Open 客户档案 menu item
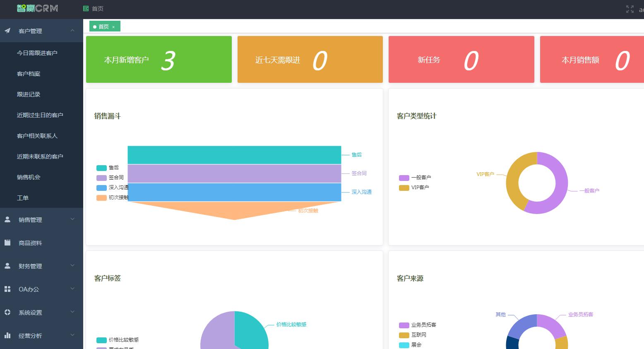The image size is (644, 349). (41, 74)
